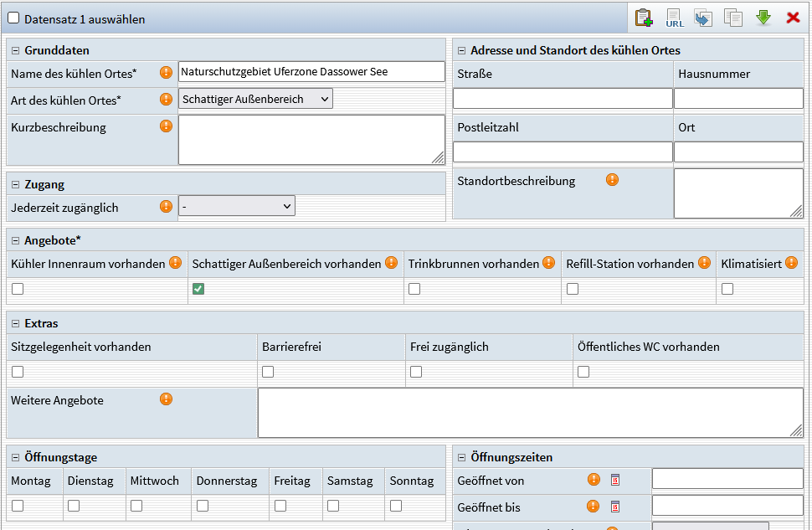Delete the record with the red X
The height and width of the screenshot is (530, 812).
(793, 18)
